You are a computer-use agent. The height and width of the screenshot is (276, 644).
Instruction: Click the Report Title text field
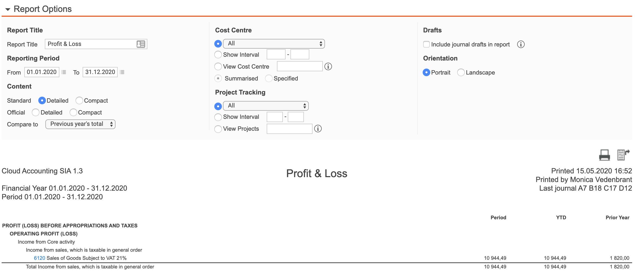(x=90, y=44)
